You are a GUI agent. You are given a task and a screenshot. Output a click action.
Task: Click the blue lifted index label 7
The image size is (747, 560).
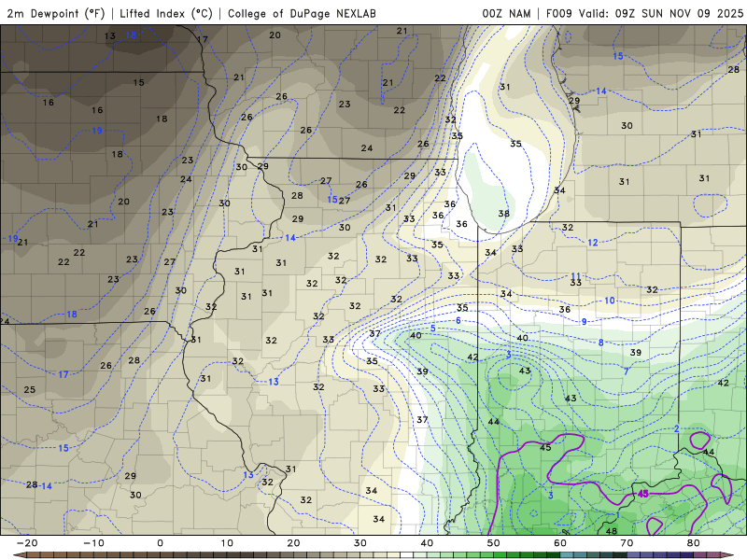(626, 371)
